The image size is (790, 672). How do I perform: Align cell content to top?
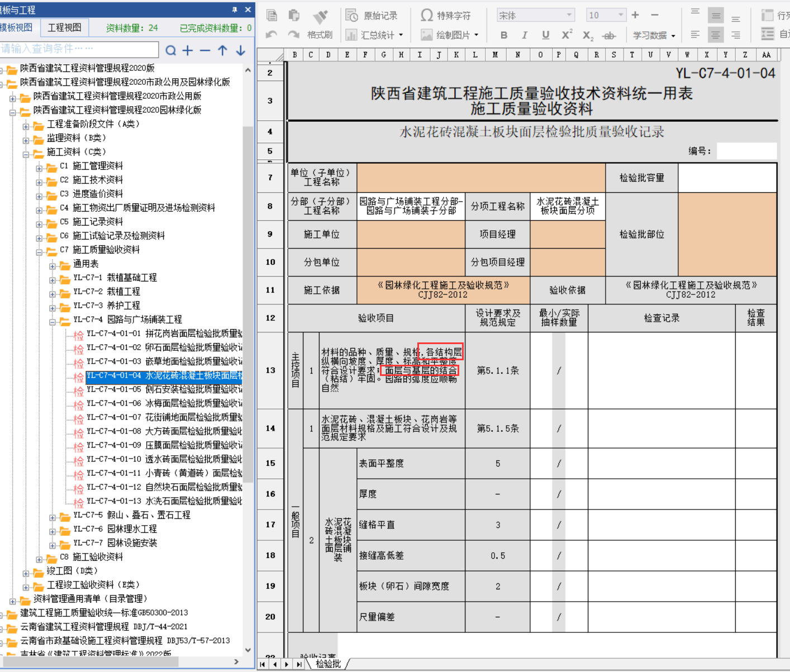point(695,12)
